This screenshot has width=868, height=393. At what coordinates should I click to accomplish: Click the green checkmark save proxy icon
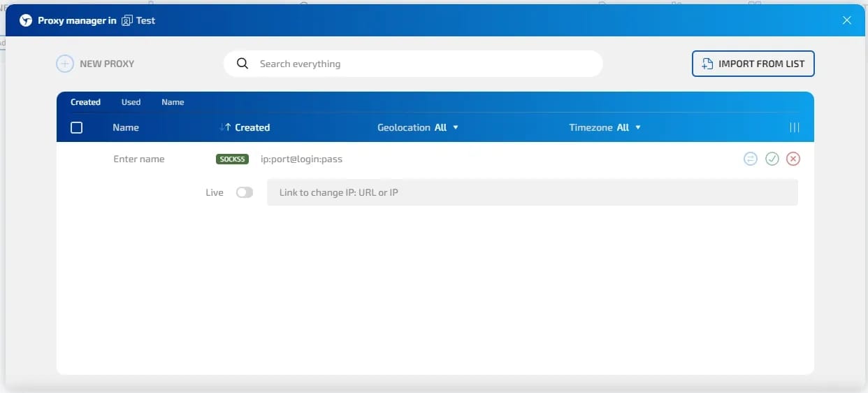(772, 159)
